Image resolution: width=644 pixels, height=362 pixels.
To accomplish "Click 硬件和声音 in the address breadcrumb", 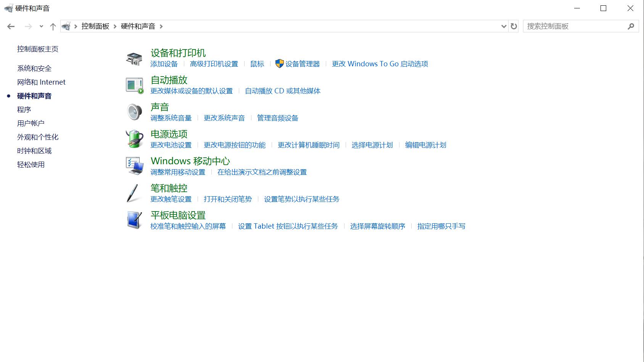I will coord(138,26).
